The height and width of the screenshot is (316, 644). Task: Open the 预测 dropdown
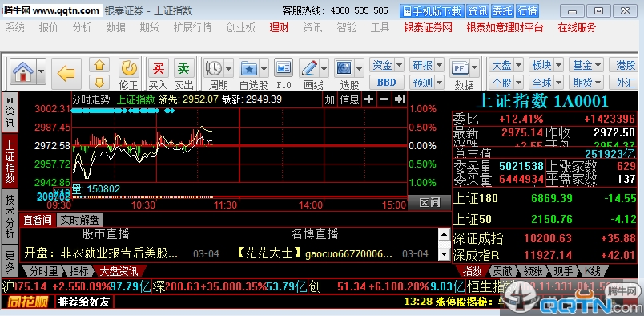pos(427,83)
